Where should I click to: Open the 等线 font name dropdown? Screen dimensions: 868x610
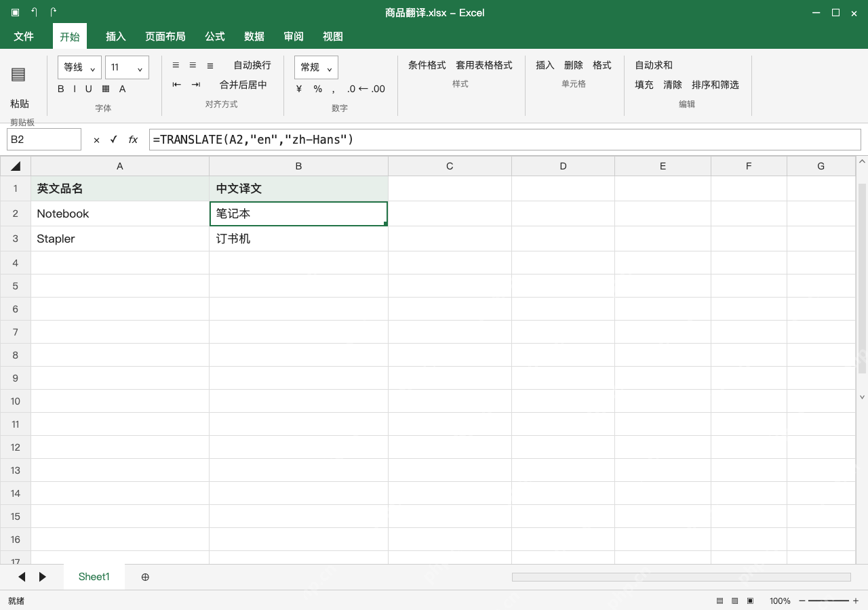[x=80, y=67]
